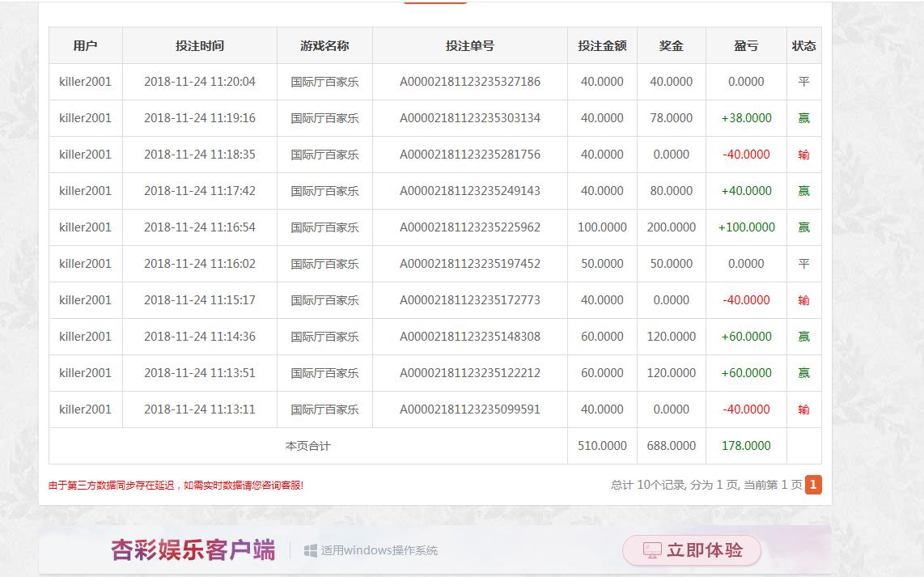Click the total profit 178.0000
The width and height of the screenshot is (924, 577).
(746, 446)
